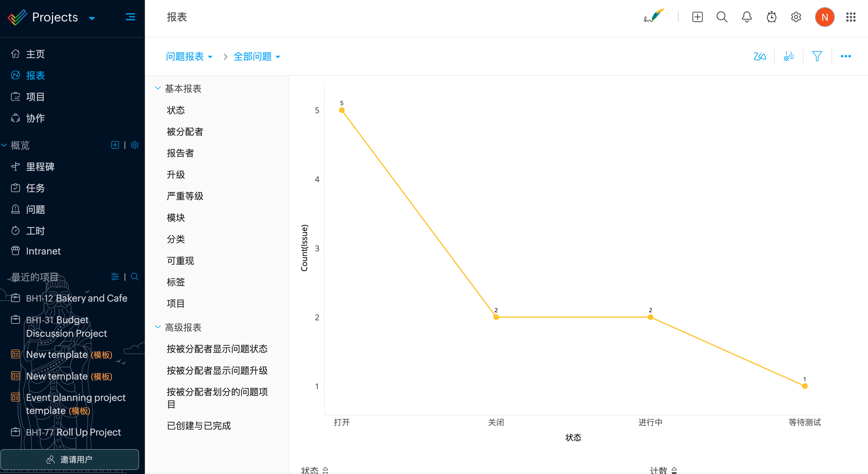Click the Zia assistant icon
This screenshot has width=868, height=474.
[760, 56]
